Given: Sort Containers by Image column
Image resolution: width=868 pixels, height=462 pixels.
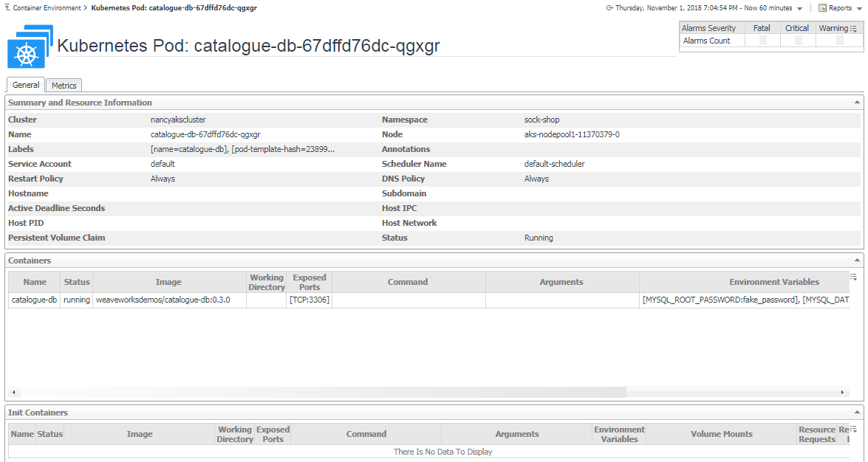Looking at the screenshot, I should tap(168, 282).
